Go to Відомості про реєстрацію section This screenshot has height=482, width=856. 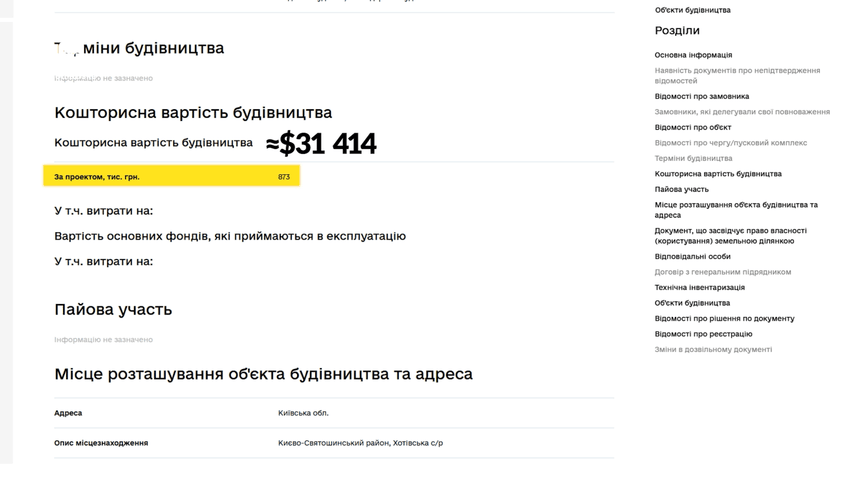pos(703,334)
